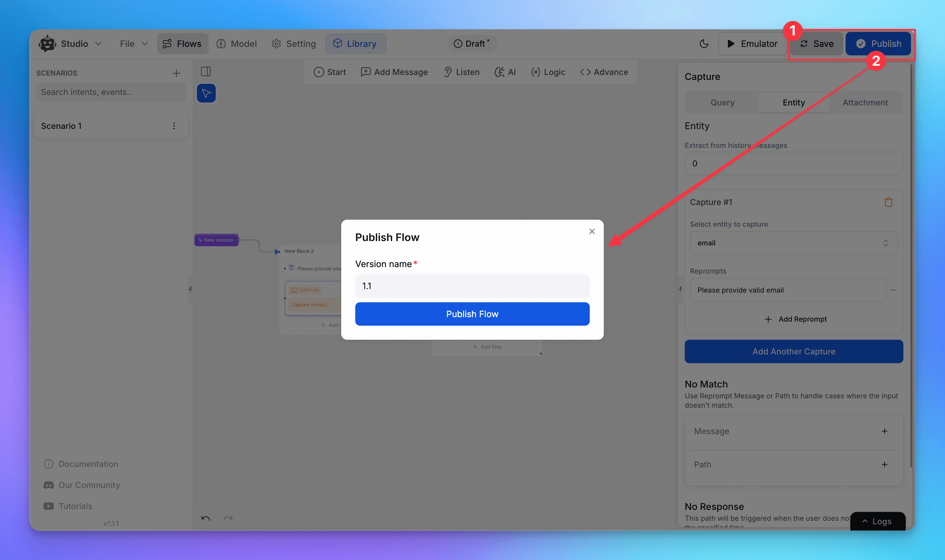Add a new scenario with plus icon
Screen dimensions: 945x560
click(176, 73)
